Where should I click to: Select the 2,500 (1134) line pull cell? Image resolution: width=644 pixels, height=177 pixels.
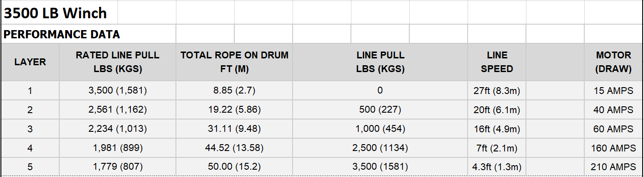[x=380, y=148]
